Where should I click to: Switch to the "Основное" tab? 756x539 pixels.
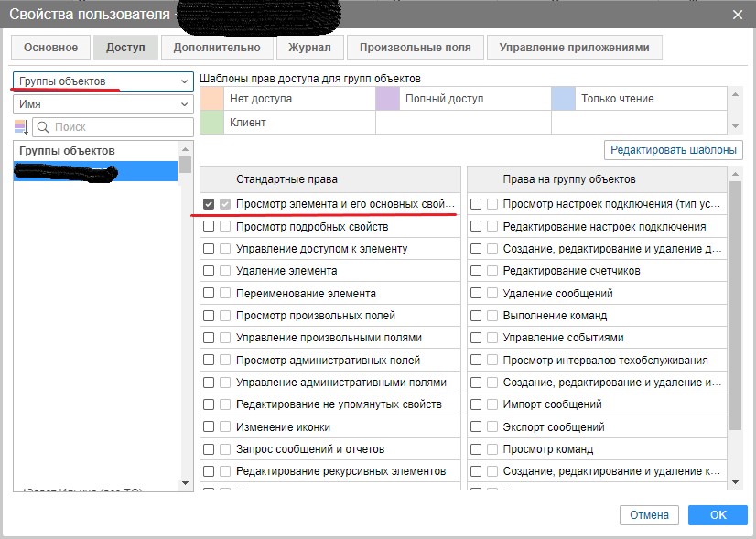pyautogui.click(x=51, y=48)
